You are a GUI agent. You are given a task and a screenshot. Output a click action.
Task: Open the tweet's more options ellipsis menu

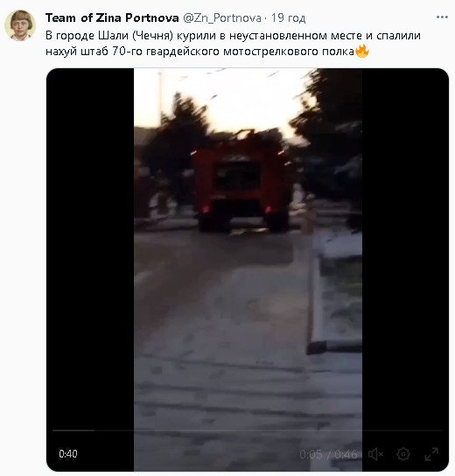pos(442,17)
